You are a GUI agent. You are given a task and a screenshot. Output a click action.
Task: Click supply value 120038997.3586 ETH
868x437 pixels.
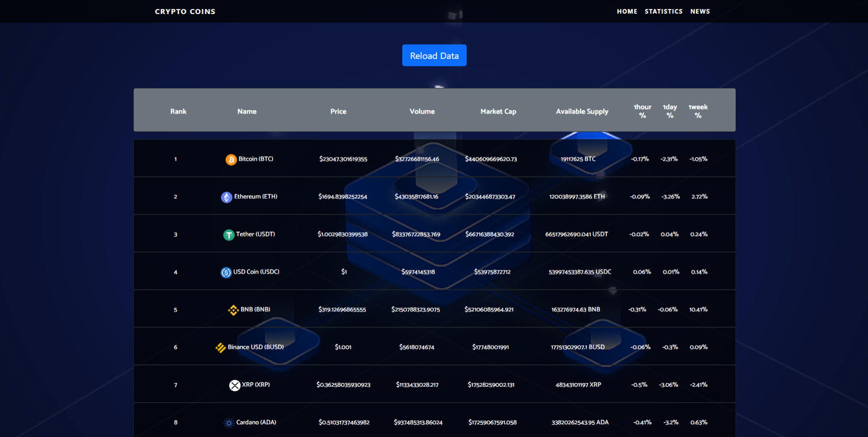point(577,197)
